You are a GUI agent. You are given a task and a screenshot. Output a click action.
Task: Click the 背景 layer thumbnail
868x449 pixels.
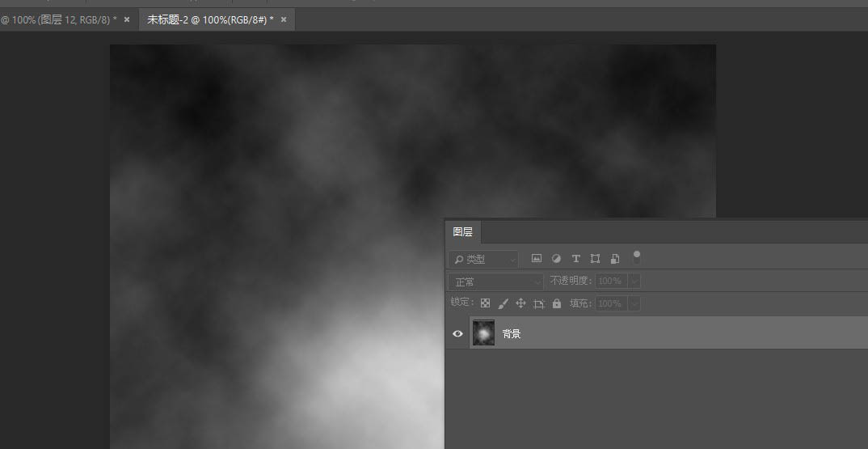[x=483, y=333]
